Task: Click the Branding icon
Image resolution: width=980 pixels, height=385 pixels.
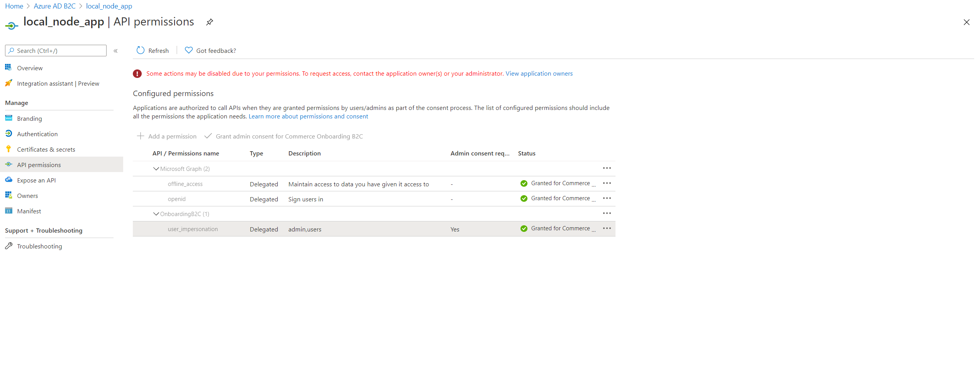Action: (x=8, y=118)
